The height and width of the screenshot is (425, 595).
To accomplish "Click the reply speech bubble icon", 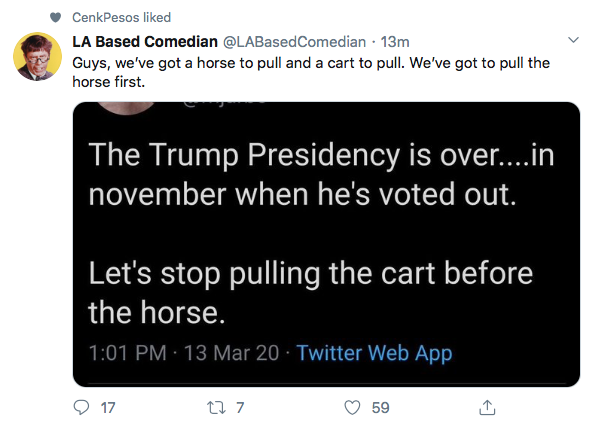I will (x=81, y=407).
